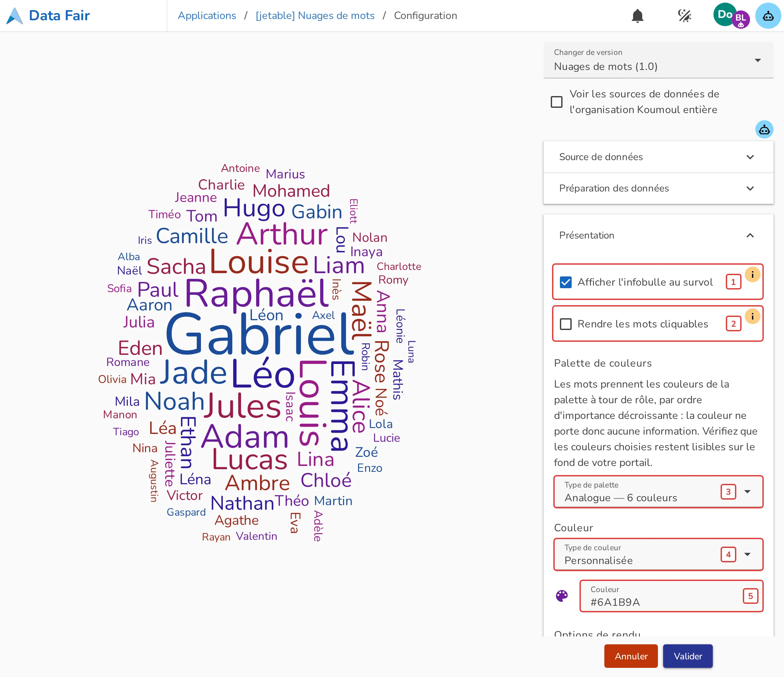Open the notifications bell
Screen dimensions: 784x677
[x=638, y=16]
